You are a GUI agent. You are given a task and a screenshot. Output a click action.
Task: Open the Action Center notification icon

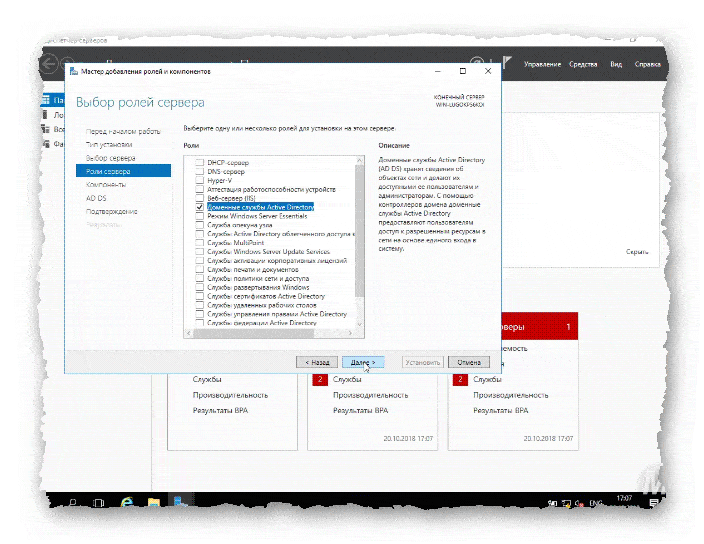coord(654,503)
